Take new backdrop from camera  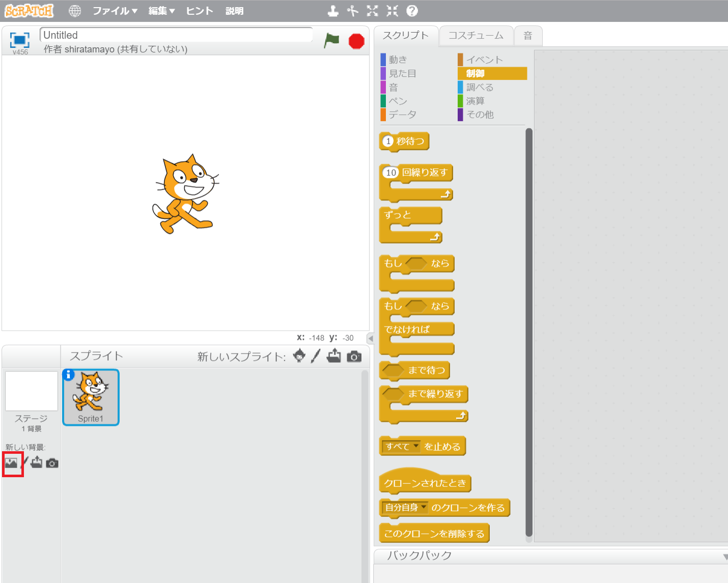click(52, 463)
